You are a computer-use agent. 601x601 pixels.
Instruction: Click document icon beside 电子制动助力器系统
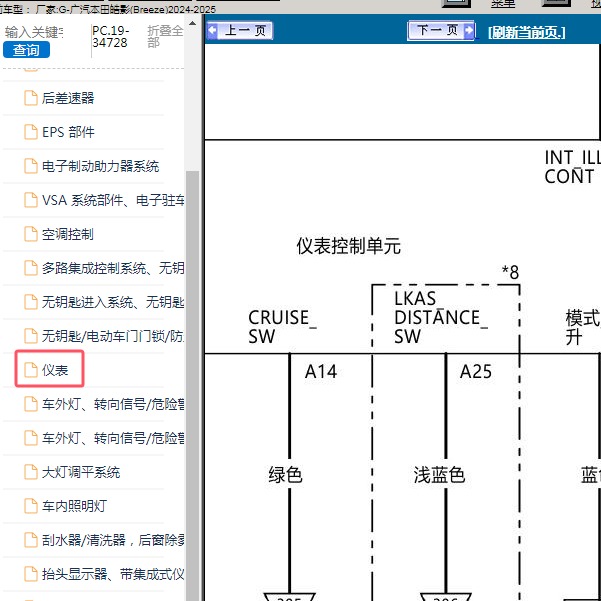click(x=31, y=166)
